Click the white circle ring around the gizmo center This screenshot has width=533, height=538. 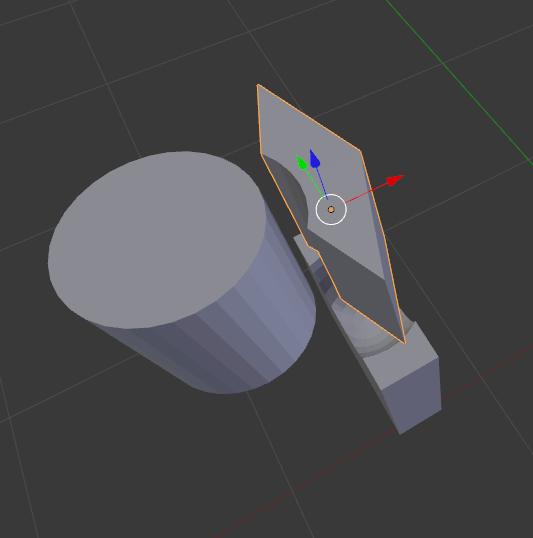point(331,210)
